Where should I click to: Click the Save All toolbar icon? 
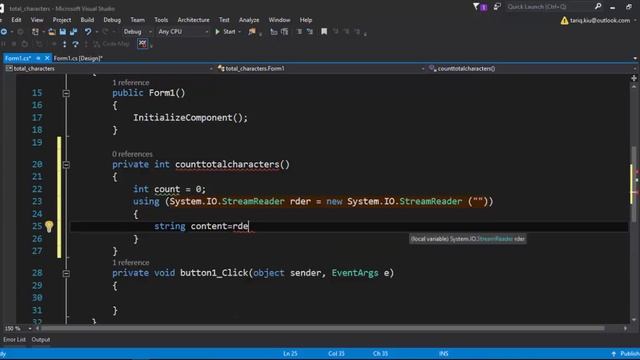point(73,31)
